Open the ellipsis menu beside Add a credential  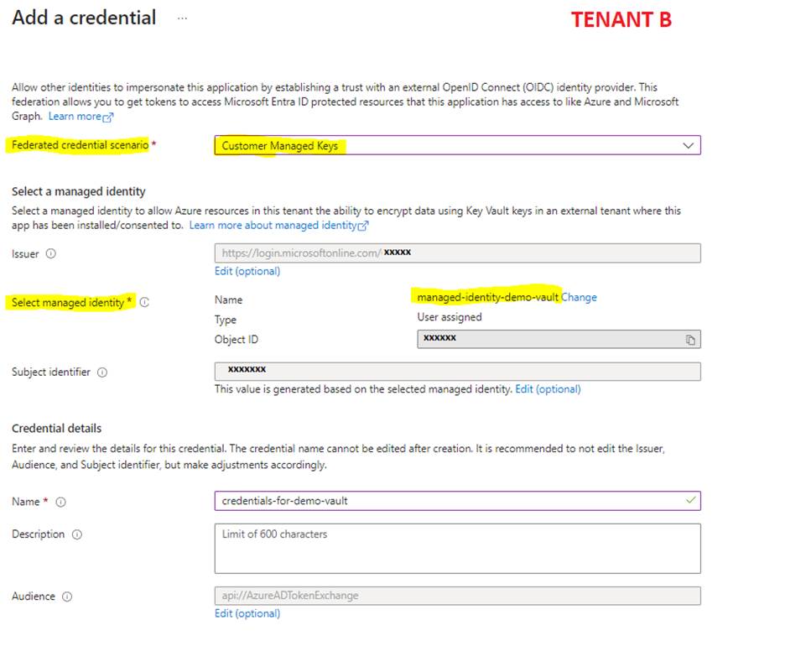(182, 18)
